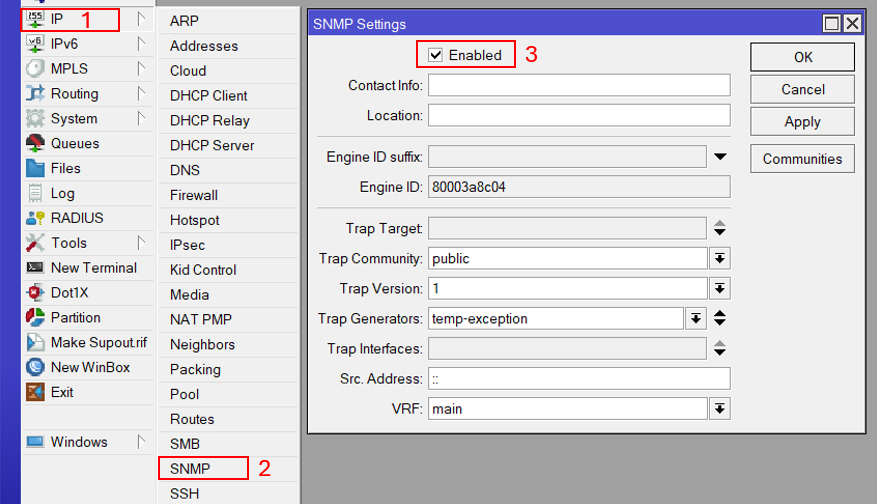
Task: Open the Trap Community dropdown
Action: pos(719,259)
